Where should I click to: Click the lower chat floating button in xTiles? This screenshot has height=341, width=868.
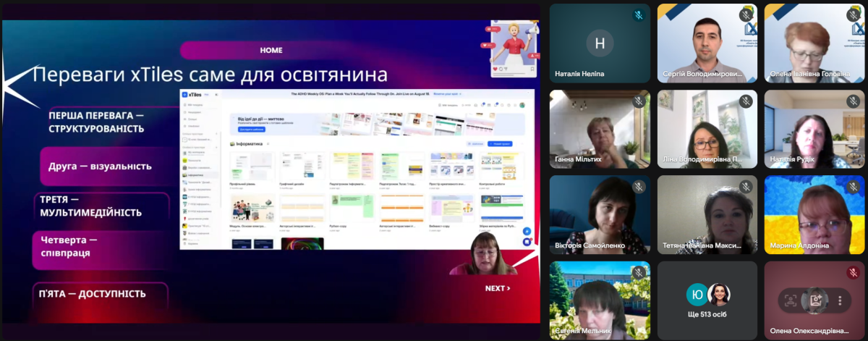click(x=527, y=243)
